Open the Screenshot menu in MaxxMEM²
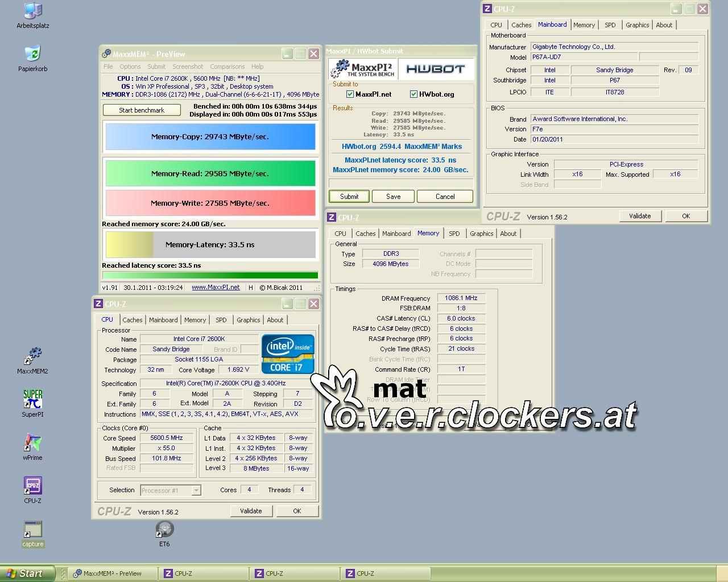The image size is (728, 582). [188, 66]
